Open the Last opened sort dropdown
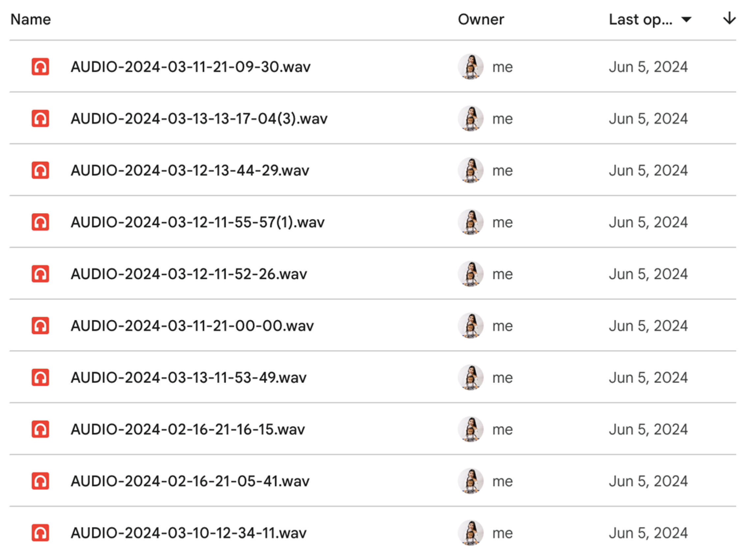The image size is (742, 560). coord(650,19)
